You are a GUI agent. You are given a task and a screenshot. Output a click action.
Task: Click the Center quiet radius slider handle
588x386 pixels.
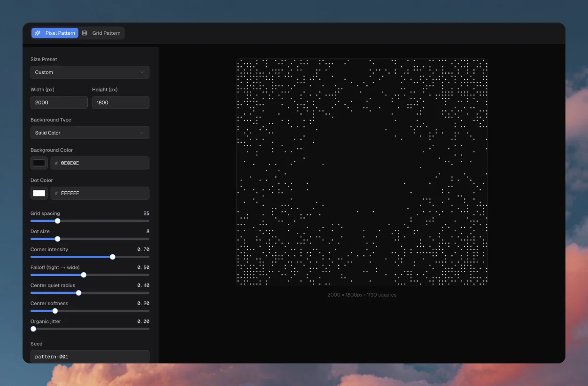78,293
